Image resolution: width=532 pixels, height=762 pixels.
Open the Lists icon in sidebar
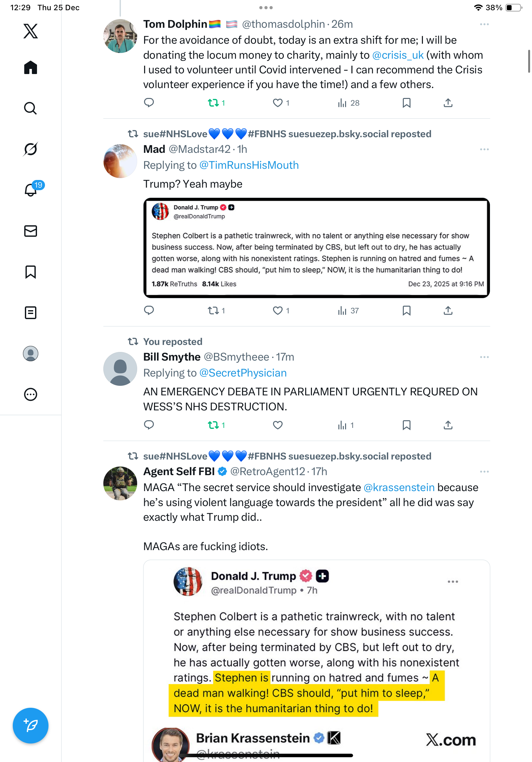(31, 313)
